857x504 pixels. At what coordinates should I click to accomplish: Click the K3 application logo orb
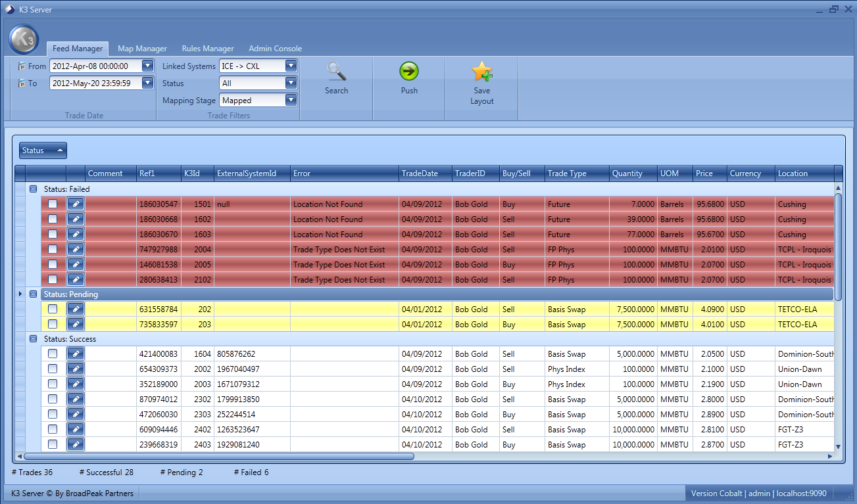tap(24, 39)
